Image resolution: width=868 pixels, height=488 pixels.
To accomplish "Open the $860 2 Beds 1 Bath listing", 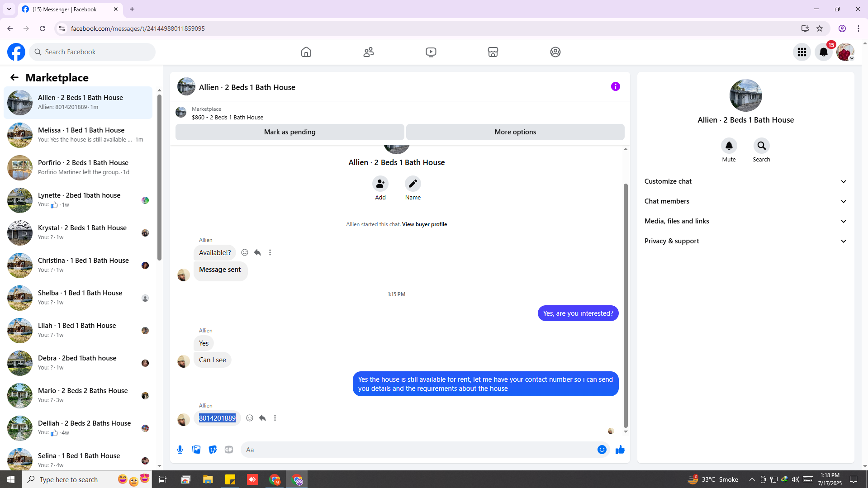I will pos(228,117).
